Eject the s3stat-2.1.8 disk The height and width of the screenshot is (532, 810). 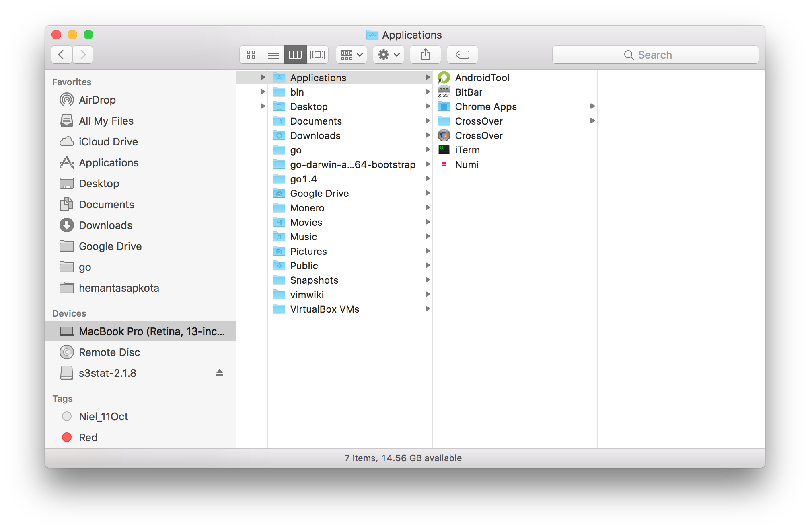(219, 373)
